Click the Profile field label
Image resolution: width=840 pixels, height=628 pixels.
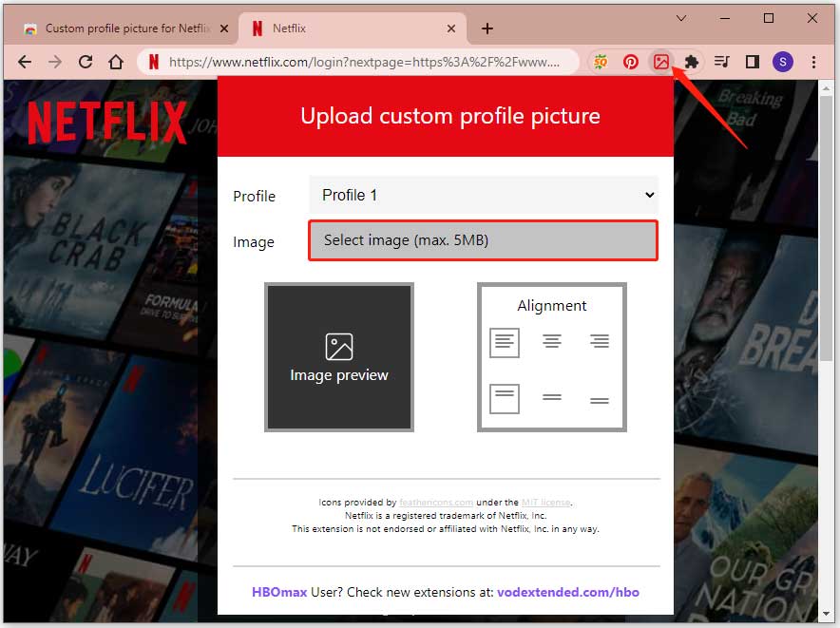pyautogui.click(x=254, y=196)
